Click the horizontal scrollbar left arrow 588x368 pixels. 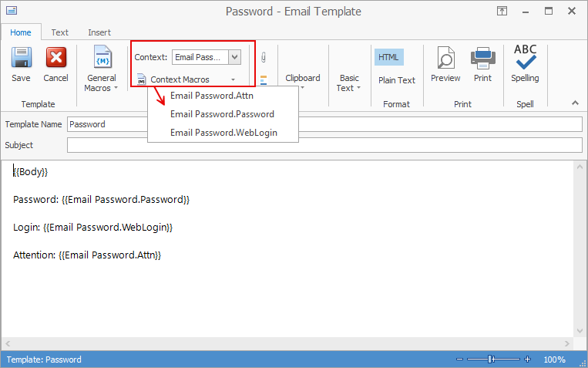pyautogui.click(x=8, y=343)
